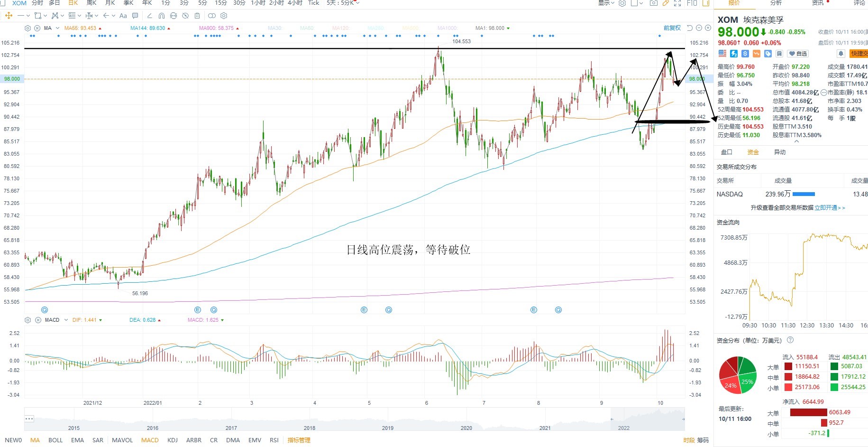The height and width of the screenshot is (447, 868).
Task: Remove the MA indicator with X icon
Action: pyautogui.click(x=37, y=28)
